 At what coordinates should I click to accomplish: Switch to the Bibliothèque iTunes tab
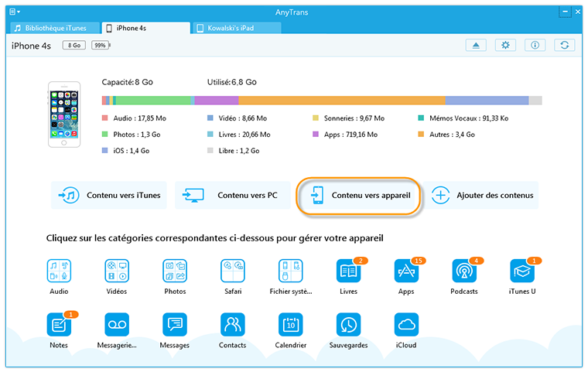[55, 28]
